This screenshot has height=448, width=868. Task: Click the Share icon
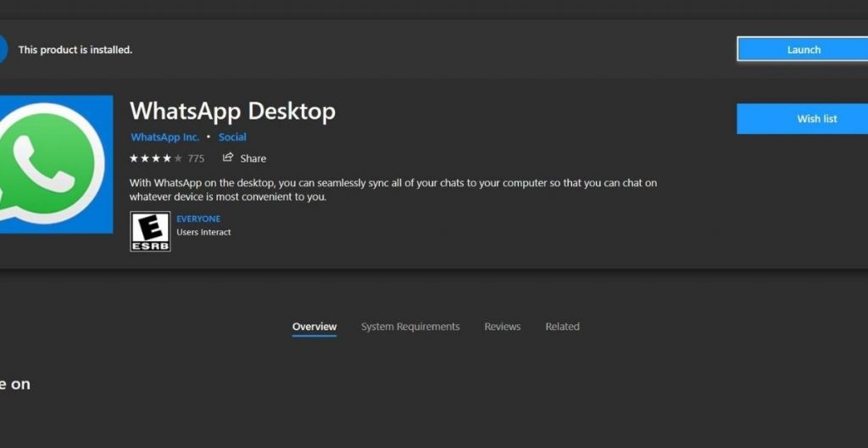[227, 158]
